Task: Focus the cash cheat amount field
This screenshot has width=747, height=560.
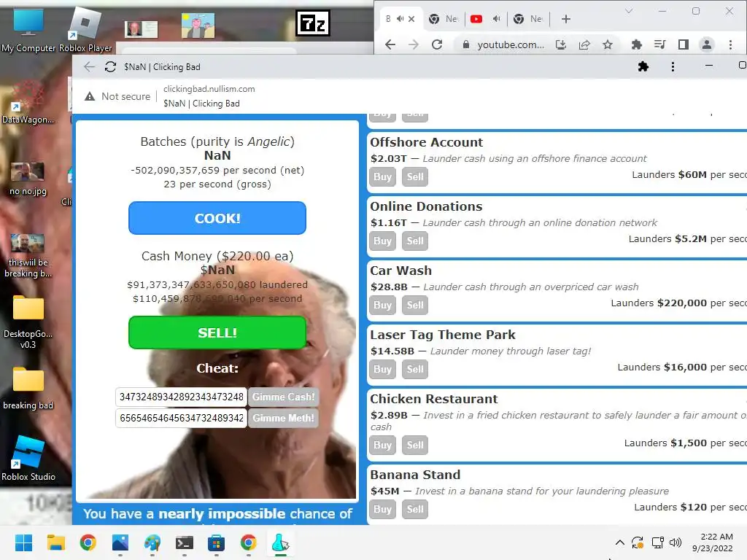Action: point(181,397)
